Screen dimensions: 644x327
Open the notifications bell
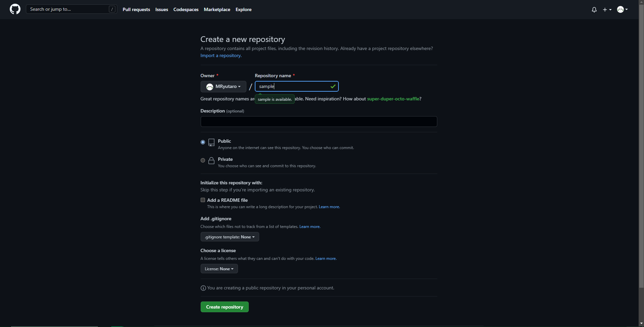[594, 9]
